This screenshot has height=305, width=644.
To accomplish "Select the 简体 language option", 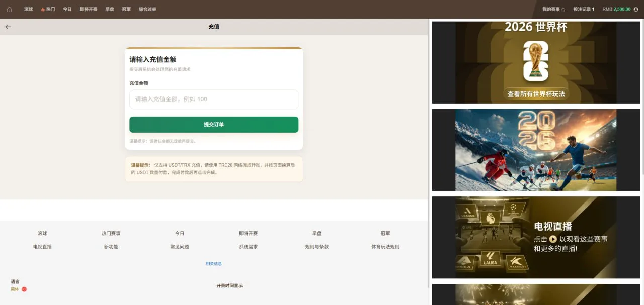I will 15,289.
